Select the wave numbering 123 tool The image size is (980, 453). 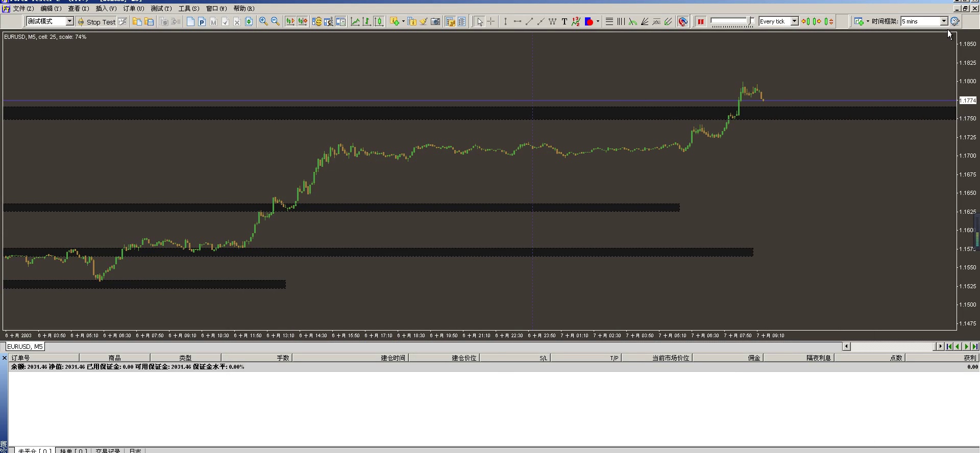pos(576,21)
